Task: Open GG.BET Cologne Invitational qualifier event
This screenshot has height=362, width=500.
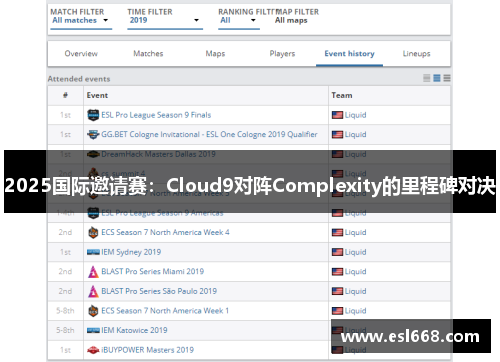Action: (x=209, y=134)
